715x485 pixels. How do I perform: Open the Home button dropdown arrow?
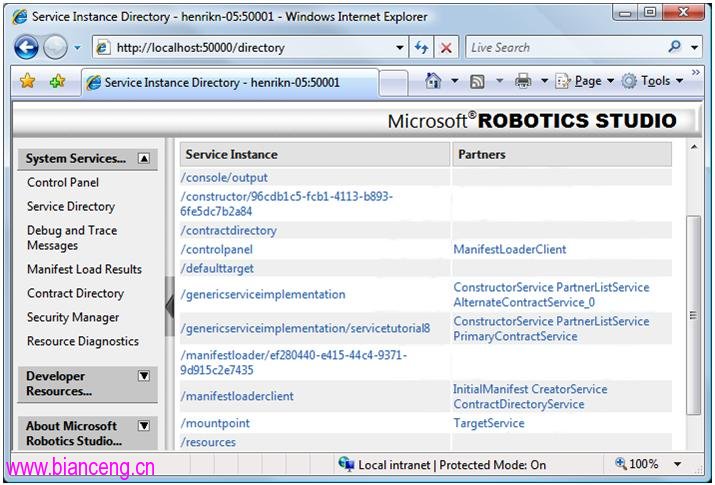tap(455, 81)
